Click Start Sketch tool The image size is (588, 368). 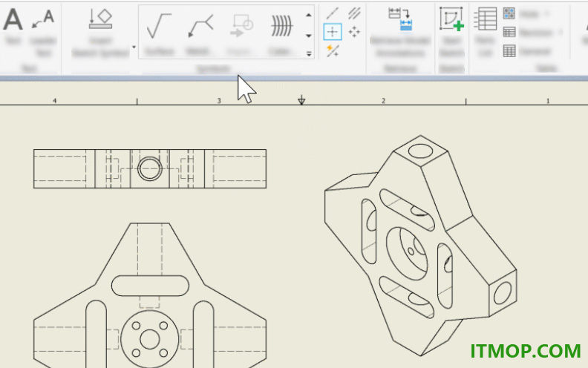[451, 33]
